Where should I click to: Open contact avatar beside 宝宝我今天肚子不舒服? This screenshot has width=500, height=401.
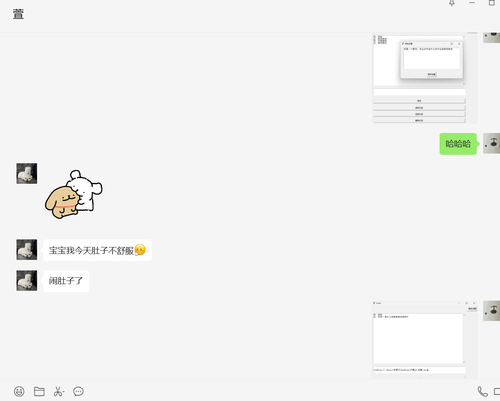(27, 249)
